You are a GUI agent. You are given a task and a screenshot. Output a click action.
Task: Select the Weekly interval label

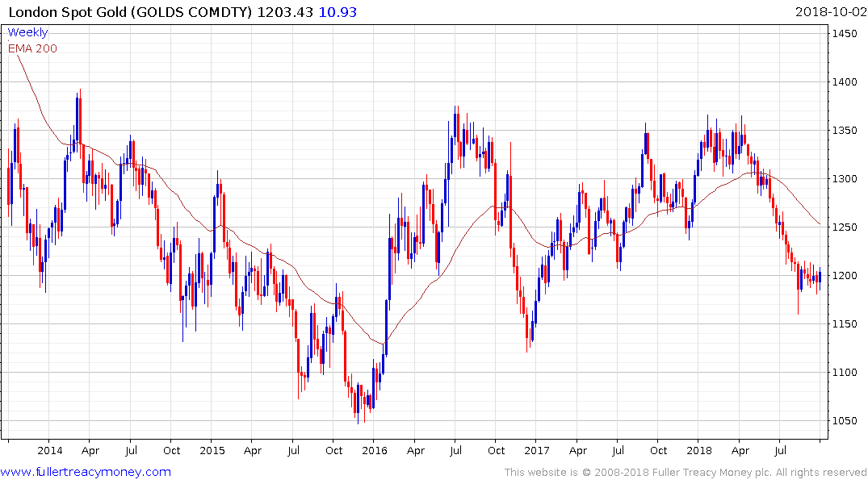(x=27, y=32)
